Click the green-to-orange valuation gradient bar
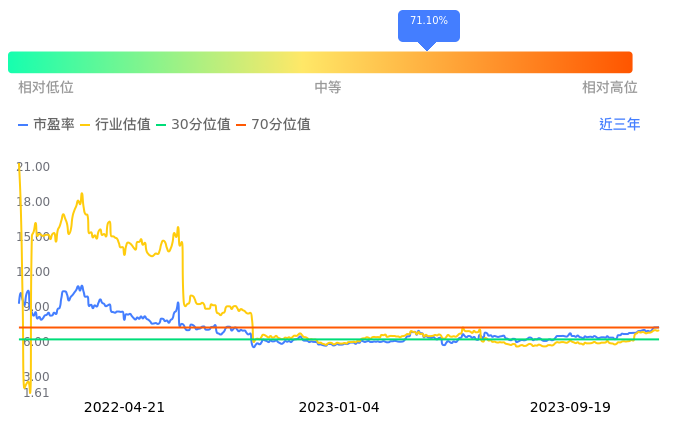The width and height of the screenshot is (686, 442). pos(320,62)
